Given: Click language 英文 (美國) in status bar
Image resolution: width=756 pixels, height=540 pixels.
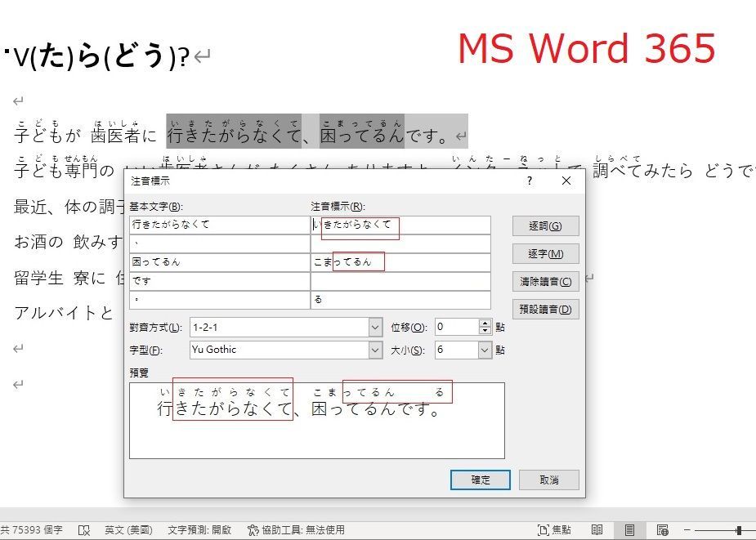Looking at the screenshot, I should point(128,530).
